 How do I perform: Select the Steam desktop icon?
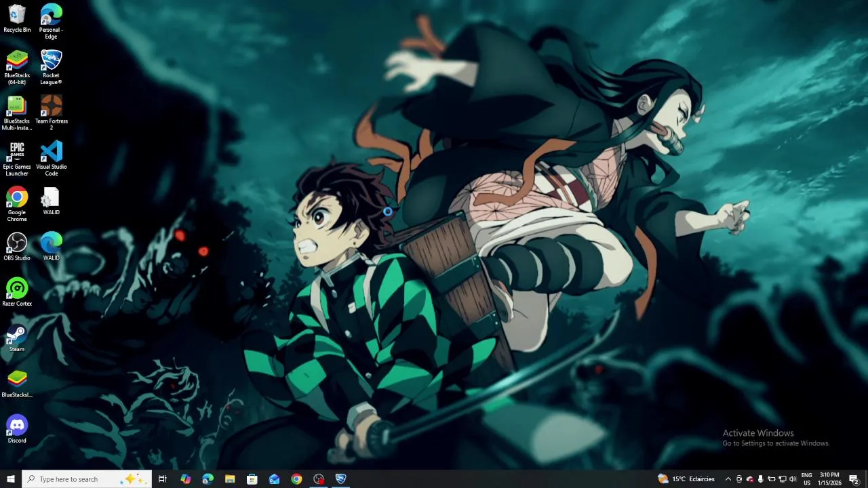tap(17, 339)
